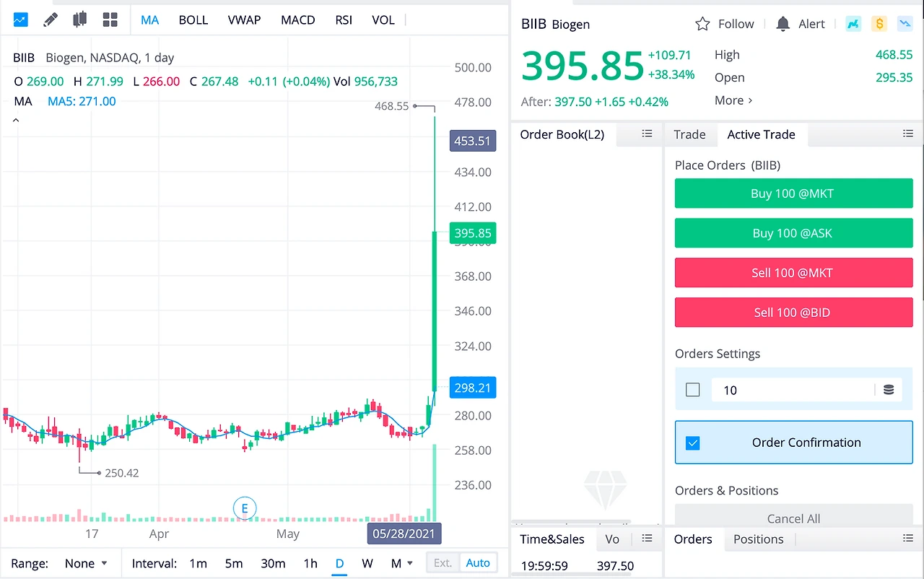This screenshot has width=924, height=579.
Task: Select the W weekly interval
Action: (x=367, y=563)
